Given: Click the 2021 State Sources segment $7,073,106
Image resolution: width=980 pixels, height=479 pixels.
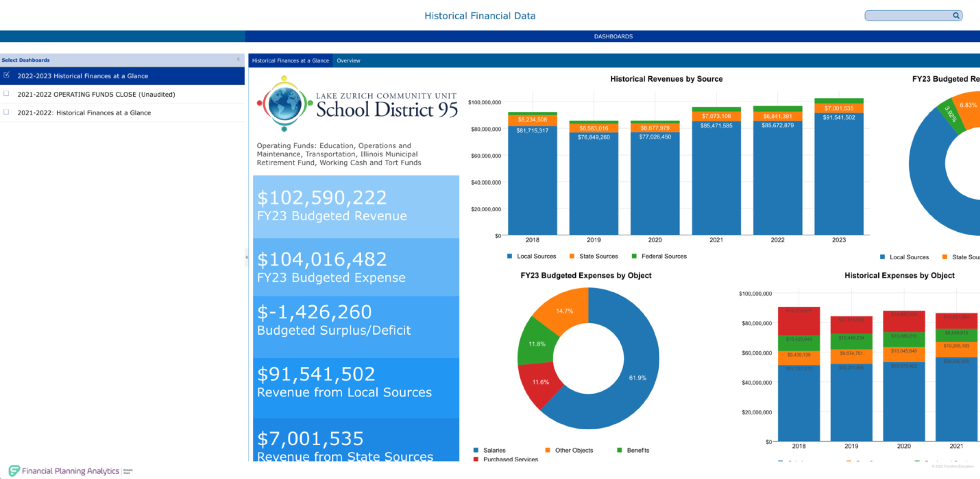Looking at the screenshot, I should coord(716,116).
